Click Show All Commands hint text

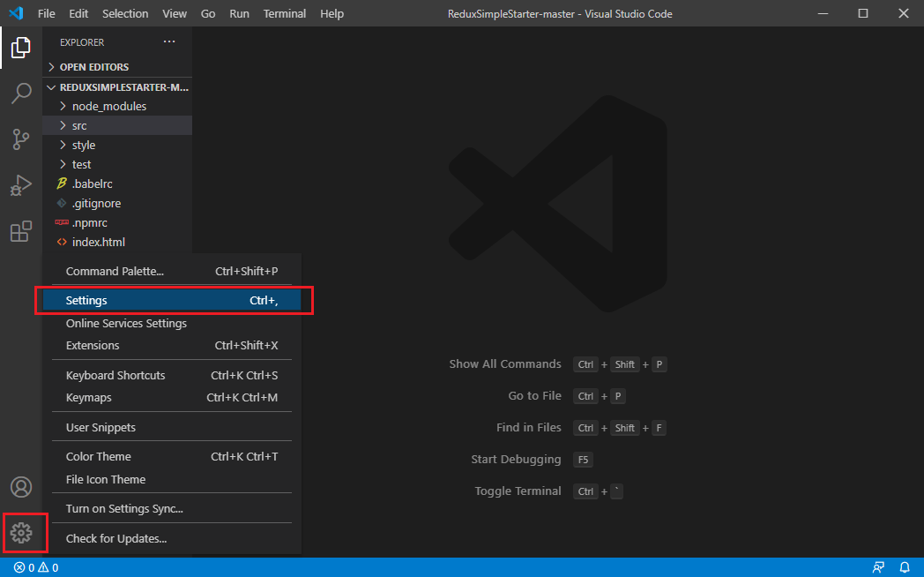505,363
